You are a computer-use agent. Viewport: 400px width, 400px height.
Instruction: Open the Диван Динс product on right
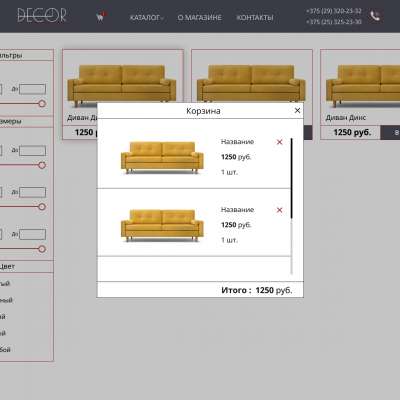coord(360,95)
